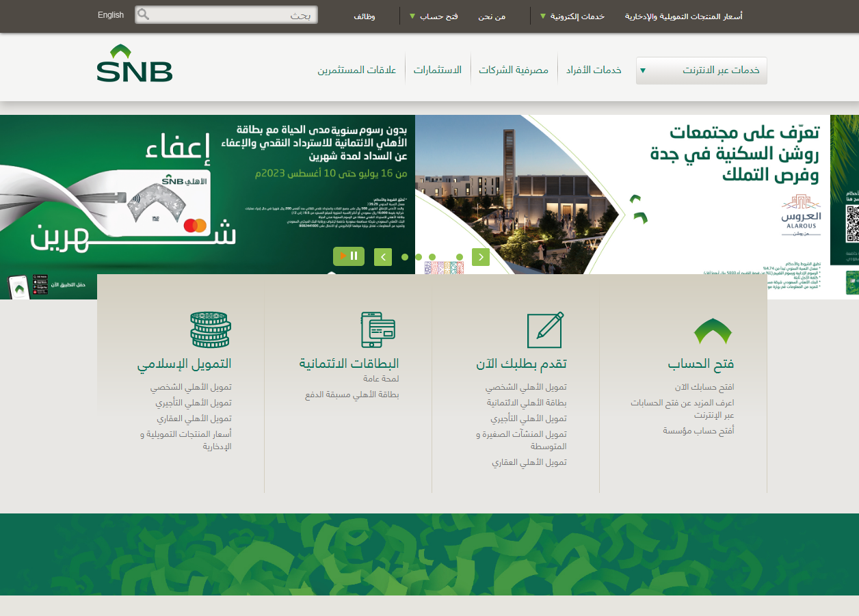Viewport: 859px width, 616px height.
Task: Open مصرفية الشركات menu
Action: point(514,70)
